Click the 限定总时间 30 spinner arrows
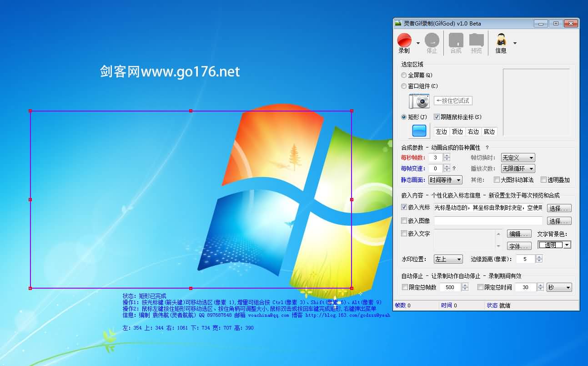Image resolution: width=588 pixels, height=366 pixels. click(x=540, y=287)
